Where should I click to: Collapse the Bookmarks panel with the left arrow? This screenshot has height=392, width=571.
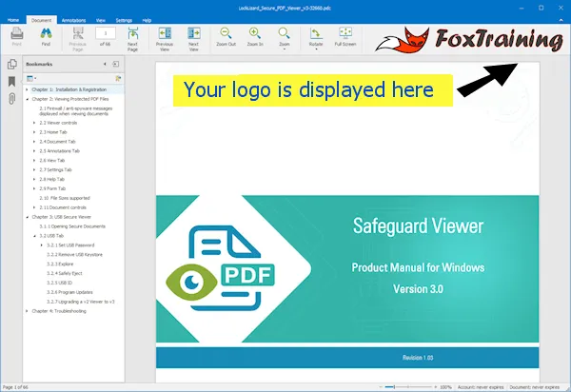coord(105,64)
